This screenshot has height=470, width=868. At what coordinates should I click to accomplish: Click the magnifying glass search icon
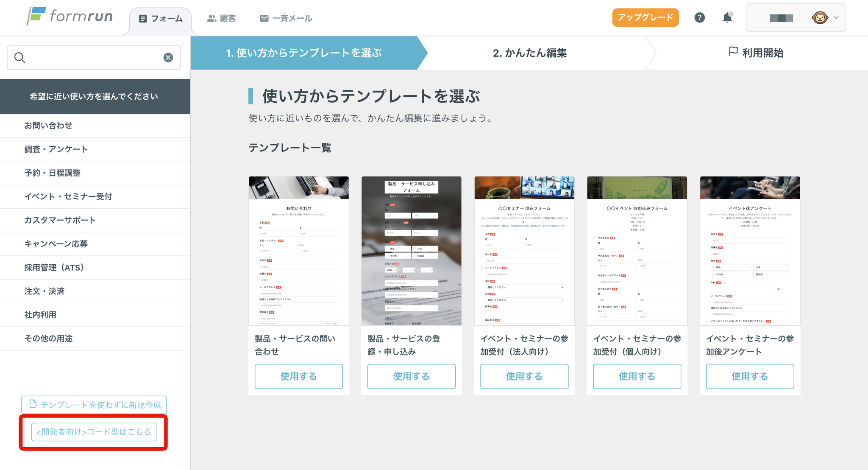tap(19, 58)
